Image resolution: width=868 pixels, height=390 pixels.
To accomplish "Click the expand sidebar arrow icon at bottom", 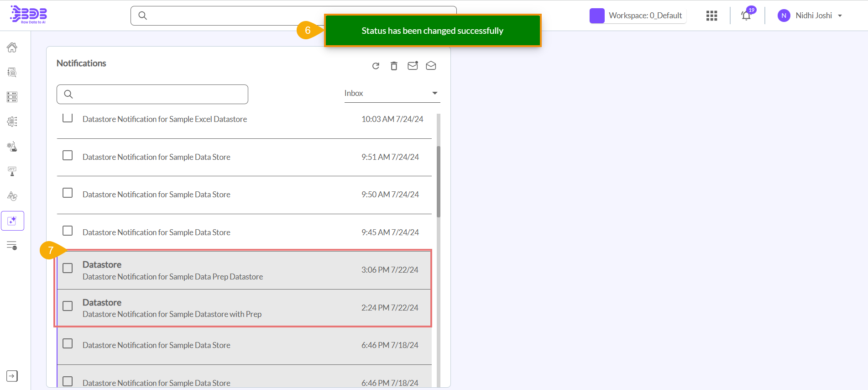I will (x=12, y=376).
